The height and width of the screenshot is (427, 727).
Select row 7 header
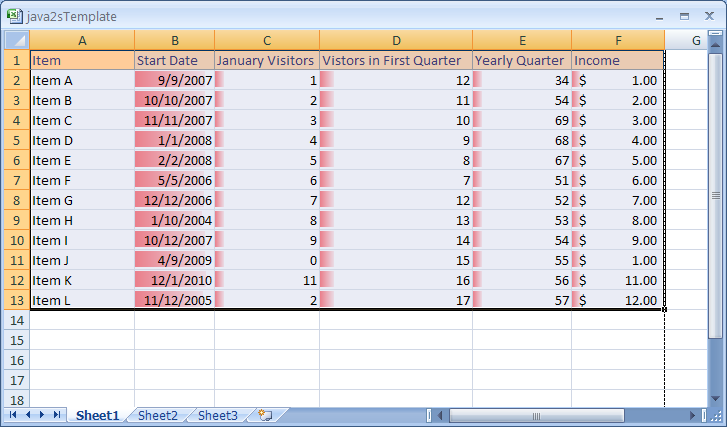(17, 180)
